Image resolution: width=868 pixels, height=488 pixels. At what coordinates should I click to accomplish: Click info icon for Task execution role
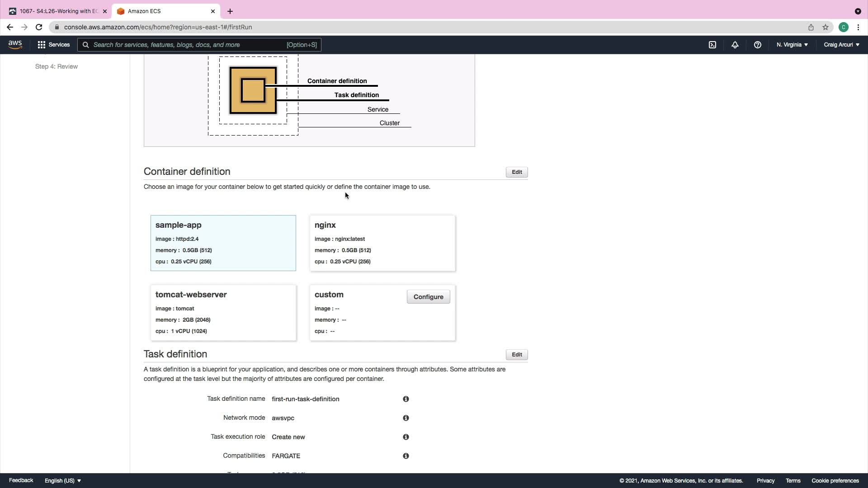pyautogui.click(x=406, y=437)
